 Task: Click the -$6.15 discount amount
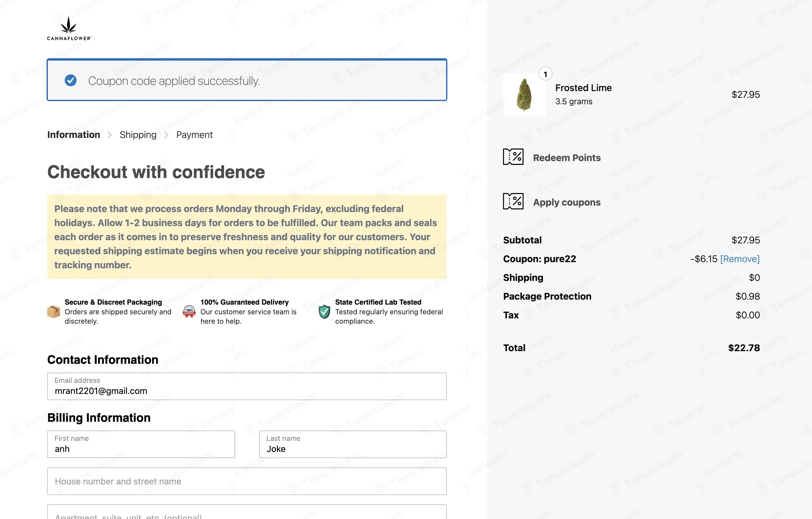point(704,259)
